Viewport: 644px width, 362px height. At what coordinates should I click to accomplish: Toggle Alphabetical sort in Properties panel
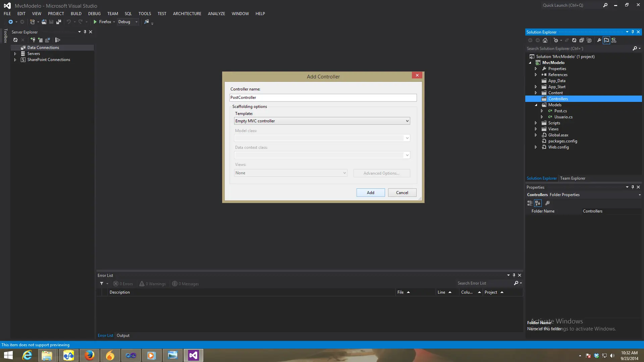(x=538, y=203)
